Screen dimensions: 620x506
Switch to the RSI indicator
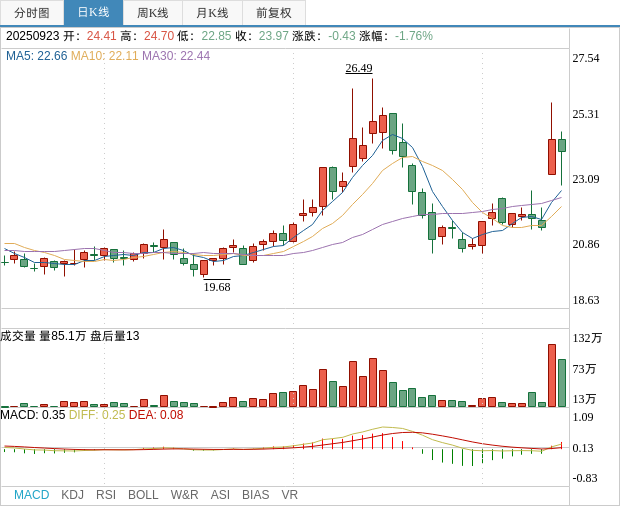[106, 495]
